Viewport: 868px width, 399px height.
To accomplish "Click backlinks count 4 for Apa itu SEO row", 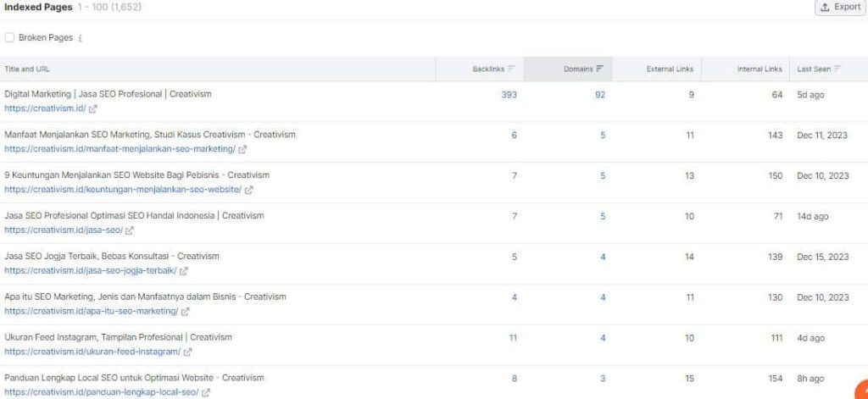I will [515, 297].
